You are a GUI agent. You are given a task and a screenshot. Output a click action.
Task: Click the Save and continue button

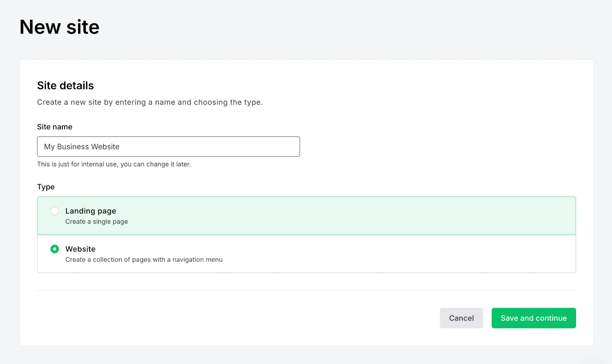pyautogui.click(x=533, y=318)
